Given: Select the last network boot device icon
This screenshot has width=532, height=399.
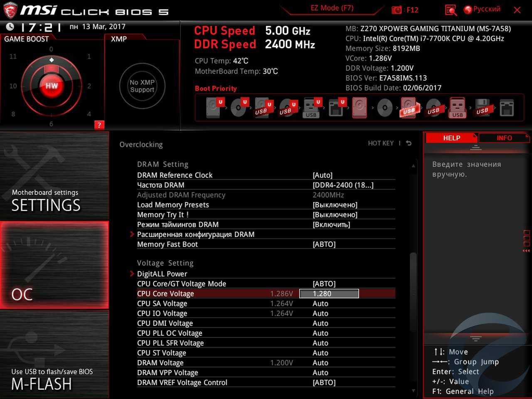Looking at the screenshot, I should coord(507,108).
